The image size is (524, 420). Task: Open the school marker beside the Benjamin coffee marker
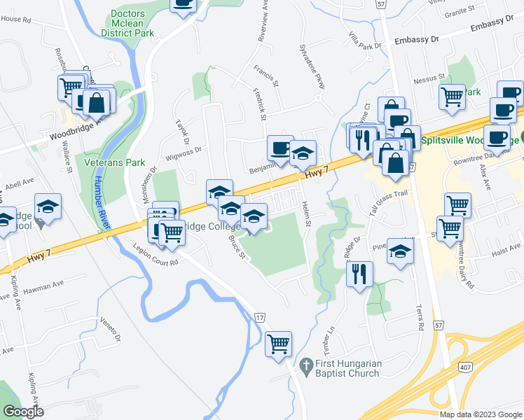tap(303, 154)
